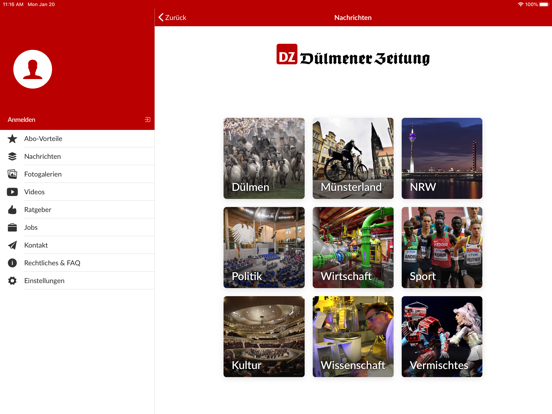Open Videos menu entry
Image resolution: width=552 pixels, height=414 pixels.
(x=77, y=192)
